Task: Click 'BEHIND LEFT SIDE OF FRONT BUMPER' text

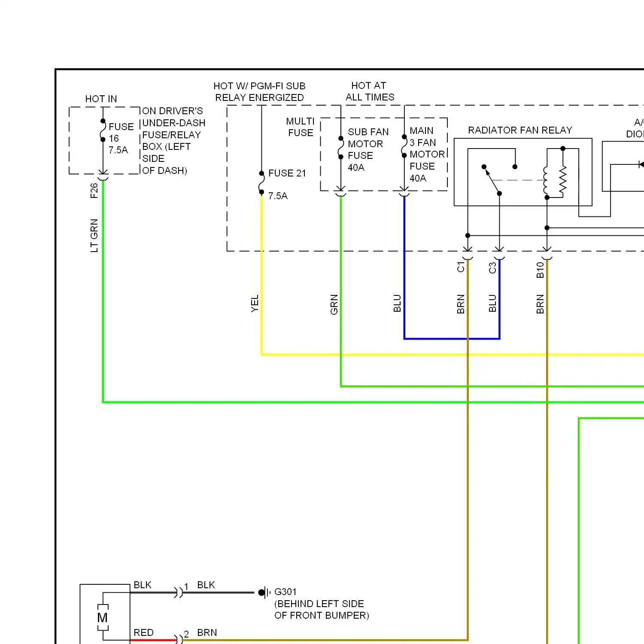Action: (322, 610)
